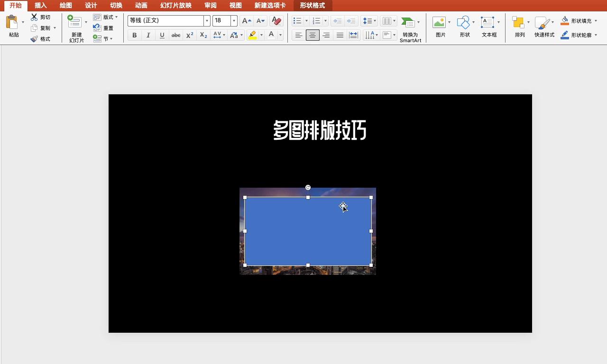Image resolution: width=607 pixels, height=364 pixels.
Task: Click the 排列 arrange icon
Action: pyautogui.click(x=519, y=21)
